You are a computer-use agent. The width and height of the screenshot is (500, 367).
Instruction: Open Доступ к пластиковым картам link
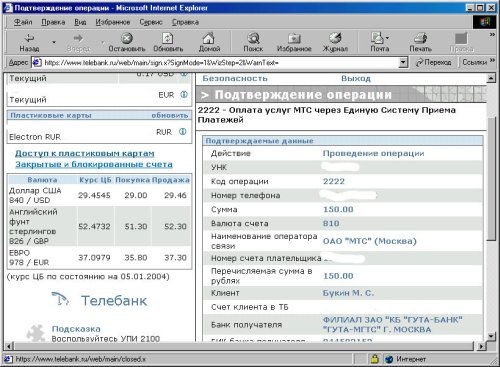tap(85, 154)
